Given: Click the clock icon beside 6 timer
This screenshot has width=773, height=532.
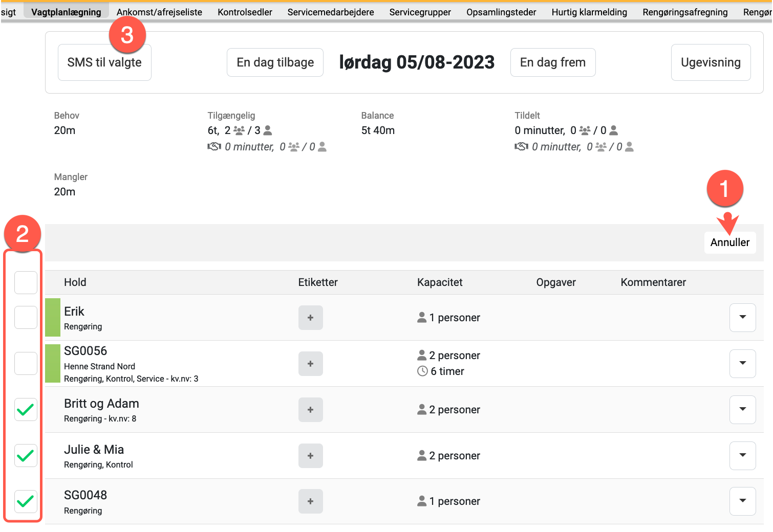Looking at the screenshot, I should coord(422,371).
